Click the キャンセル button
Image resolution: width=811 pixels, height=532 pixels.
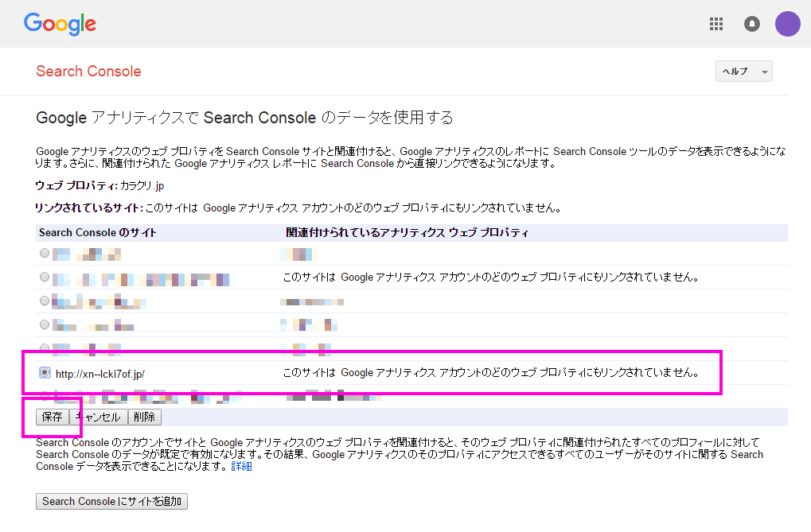98,417
